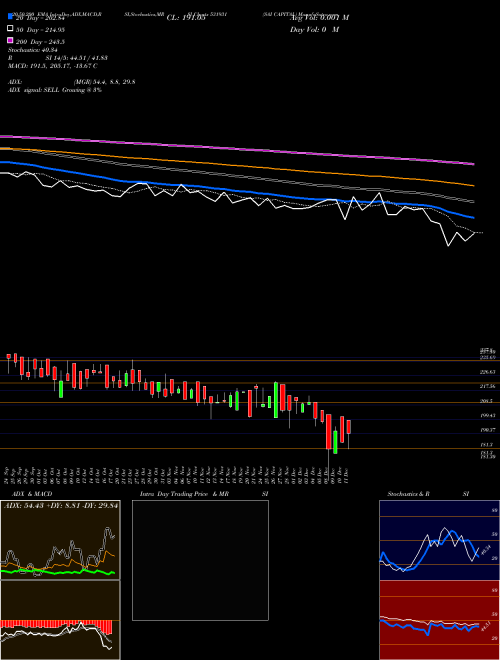
Task: Click the 199.43 price axis label
Action: click(487, 415)
